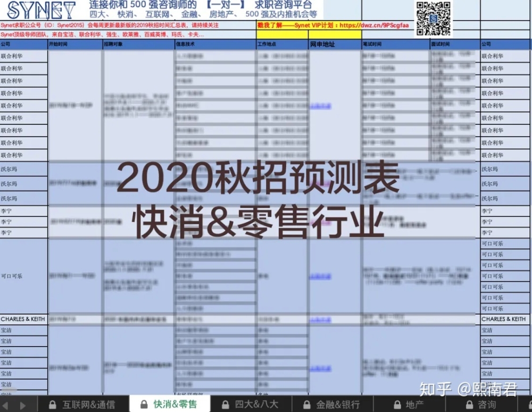Select the 开始时间 column header
This screenshot has width=532, height=412.
75,45
